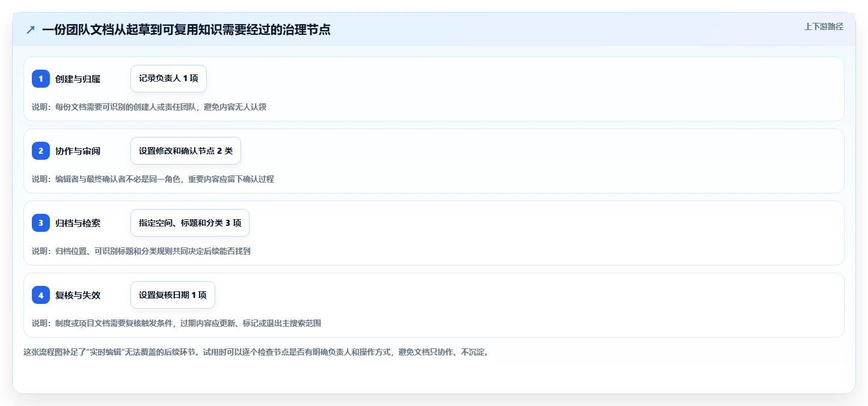Viewport: 868px width, 406px height.
Task: Click the 协作与审阅 step title
Action: click(78, 151)
